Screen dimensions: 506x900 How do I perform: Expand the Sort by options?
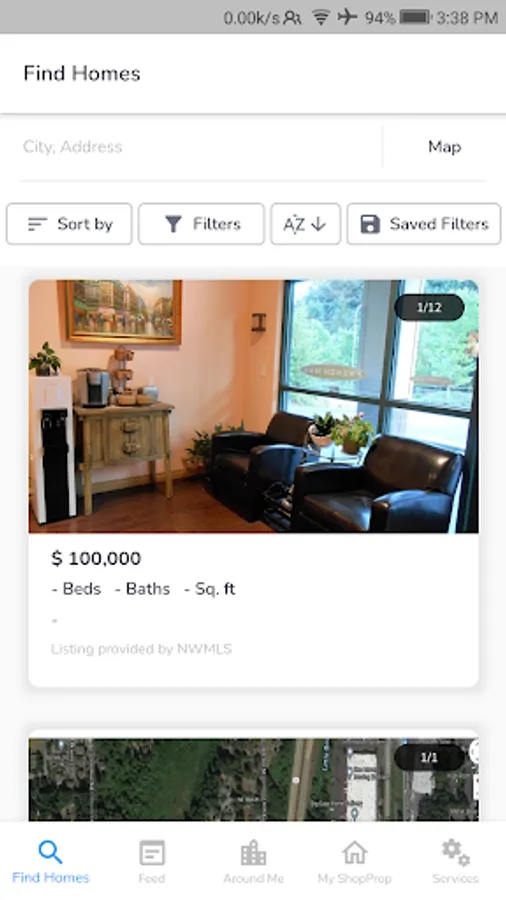point(69,224)
